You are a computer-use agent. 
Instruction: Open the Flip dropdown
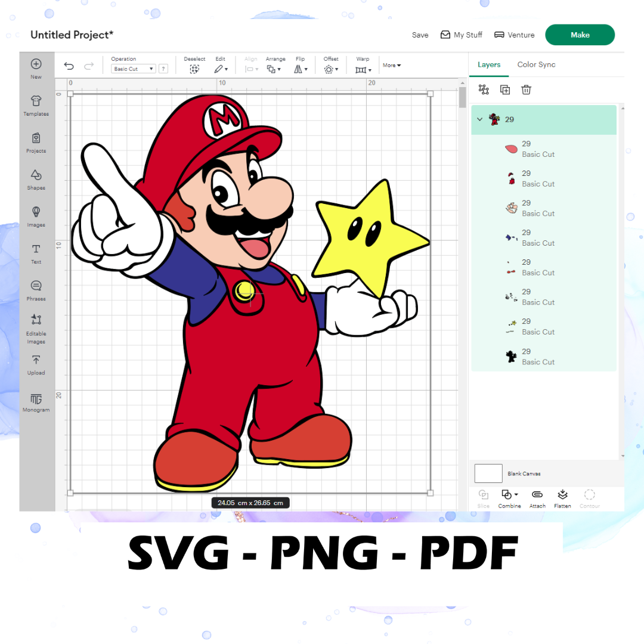(301, 69)
